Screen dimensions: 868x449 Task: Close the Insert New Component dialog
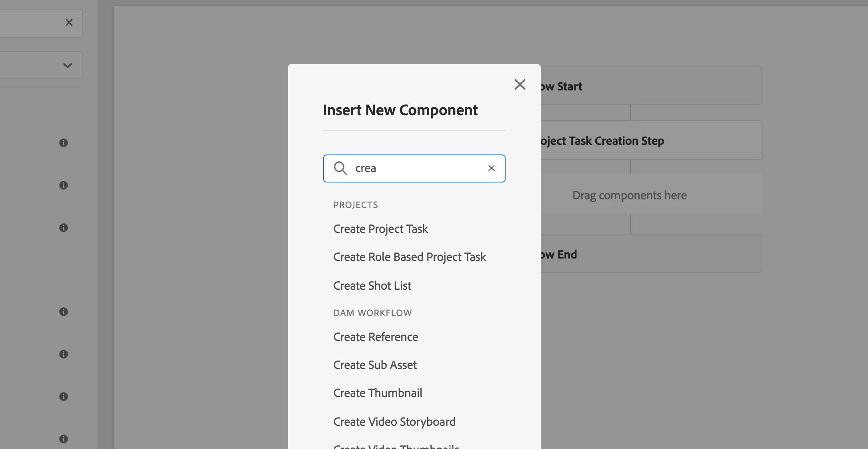[x=520, y=84]
